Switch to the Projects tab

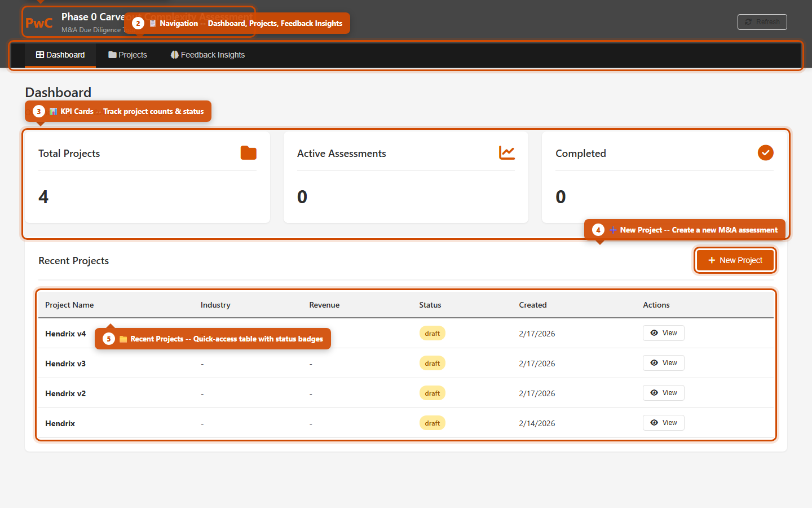point(128,54)
